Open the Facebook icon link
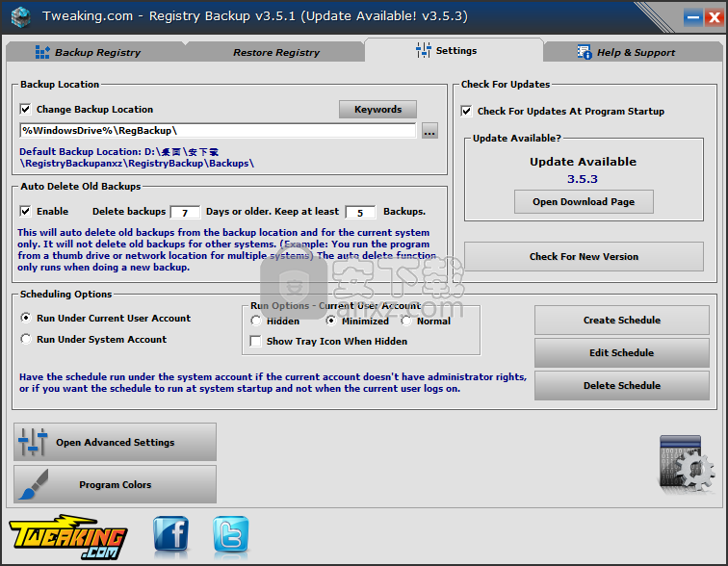 coord(170,534)
